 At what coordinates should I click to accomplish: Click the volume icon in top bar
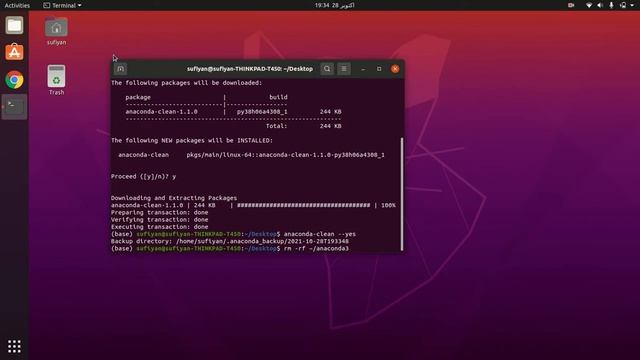click(600, 5)
